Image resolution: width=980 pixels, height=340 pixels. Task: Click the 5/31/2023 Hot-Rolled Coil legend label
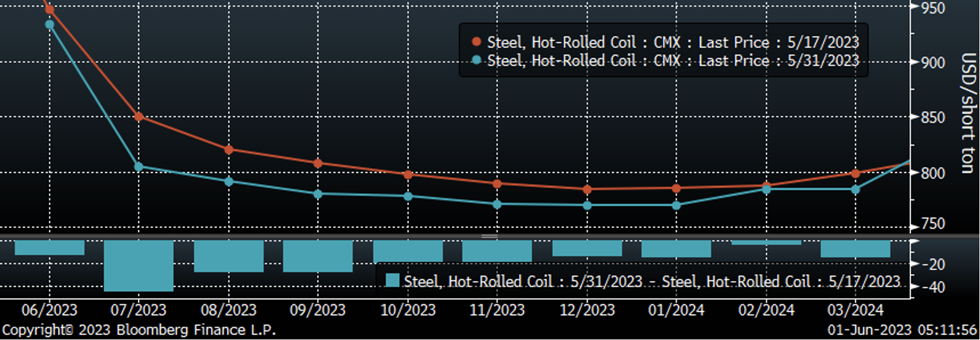[x=672, y=60]
